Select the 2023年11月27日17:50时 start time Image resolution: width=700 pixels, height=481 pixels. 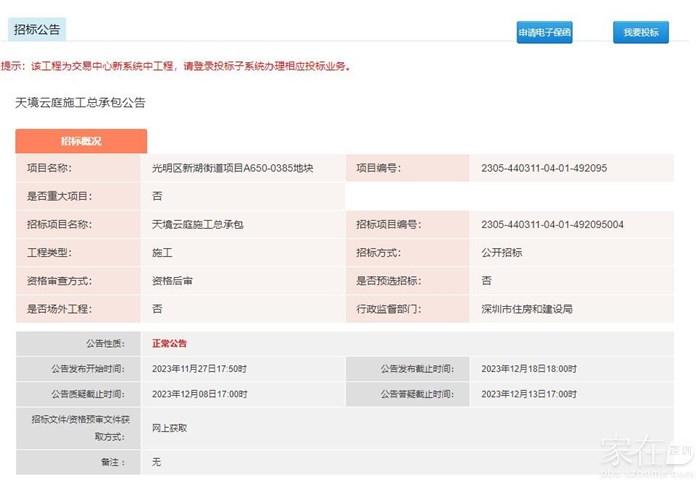pyautogui.click(x=199, y=368)
